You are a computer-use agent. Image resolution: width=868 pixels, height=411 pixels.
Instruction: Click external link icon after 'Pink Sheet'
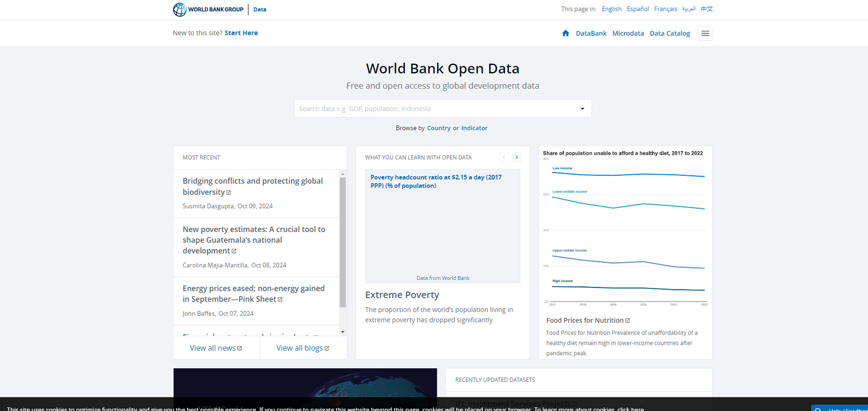tap(280, 299)
